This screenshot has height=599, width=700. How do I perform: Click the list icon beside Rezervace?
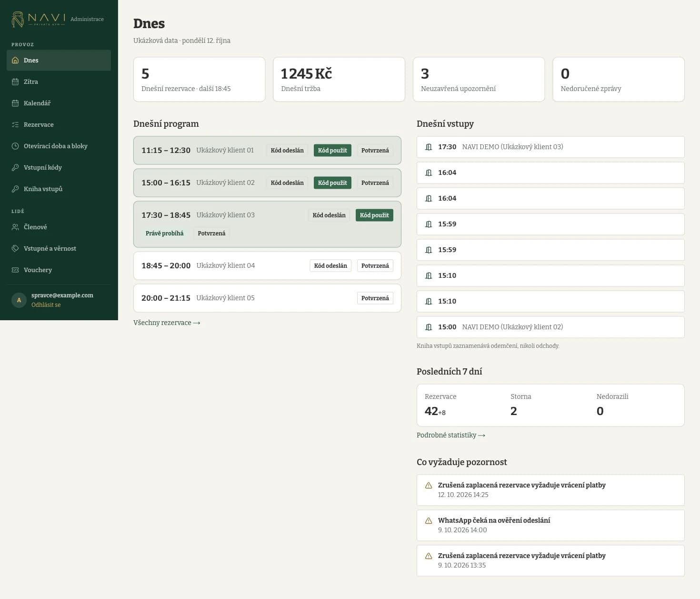pos(15,125)
